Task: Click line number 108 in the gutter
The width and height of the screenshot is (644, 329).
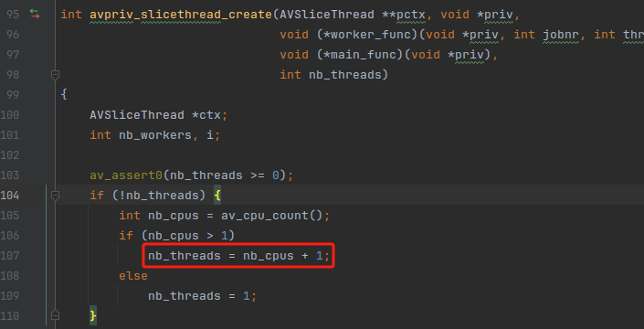Action: coord(10,276)
